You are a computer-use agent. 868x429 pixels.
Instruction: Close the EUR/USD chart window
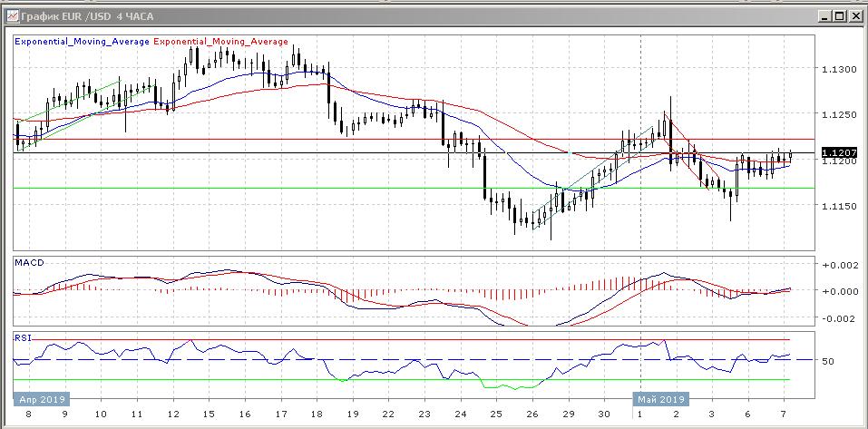point(854,15)
